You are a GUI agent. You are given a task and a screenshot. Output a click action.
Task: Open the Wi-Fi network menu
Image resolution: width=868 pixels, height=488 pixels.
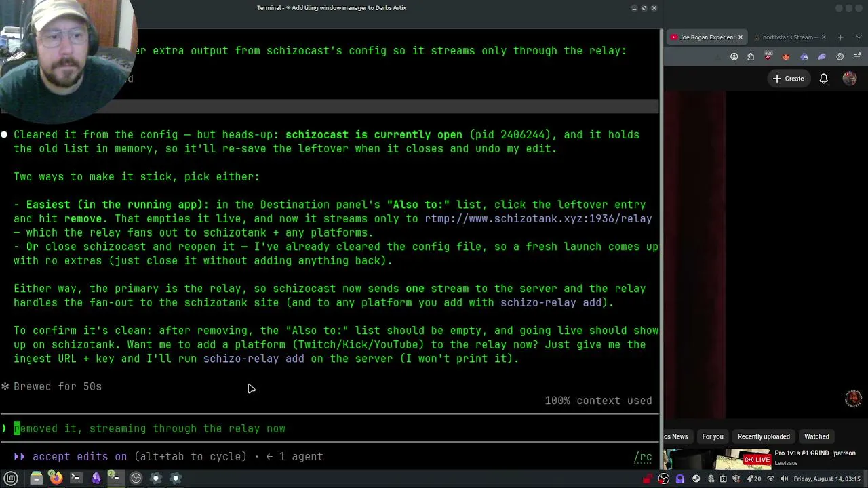[x=770, y=479]
